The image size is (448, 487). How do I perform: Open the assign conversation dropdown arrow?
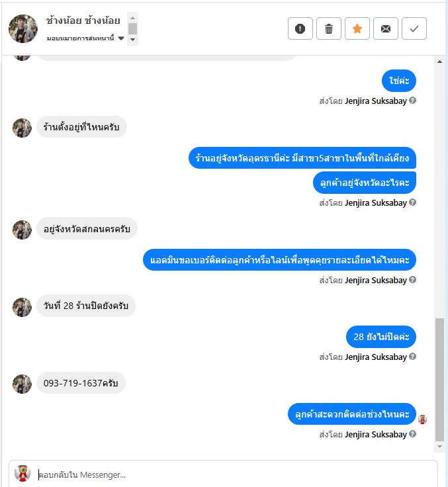point(121,38)
